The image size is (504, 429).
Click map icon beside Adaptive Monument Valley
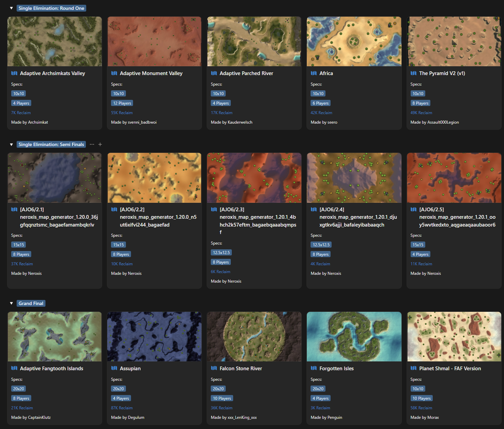click(x=114, y=73)
